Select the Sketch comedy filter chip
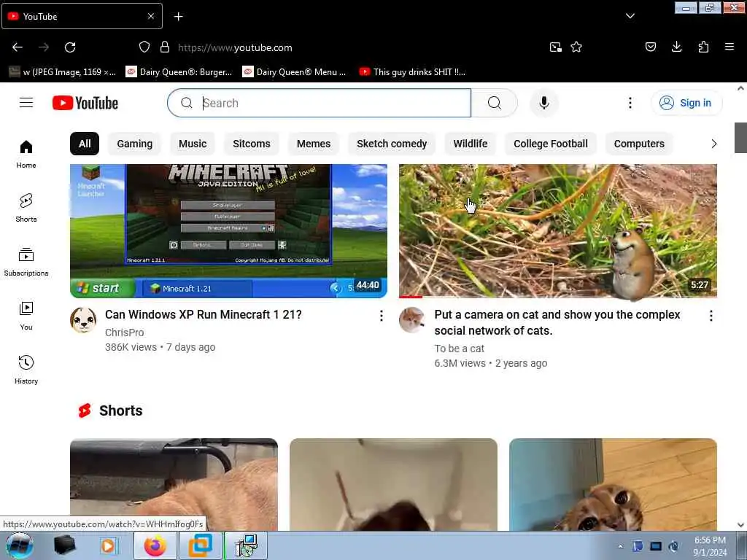Screen dimensions: 747x560 [392, 144]
